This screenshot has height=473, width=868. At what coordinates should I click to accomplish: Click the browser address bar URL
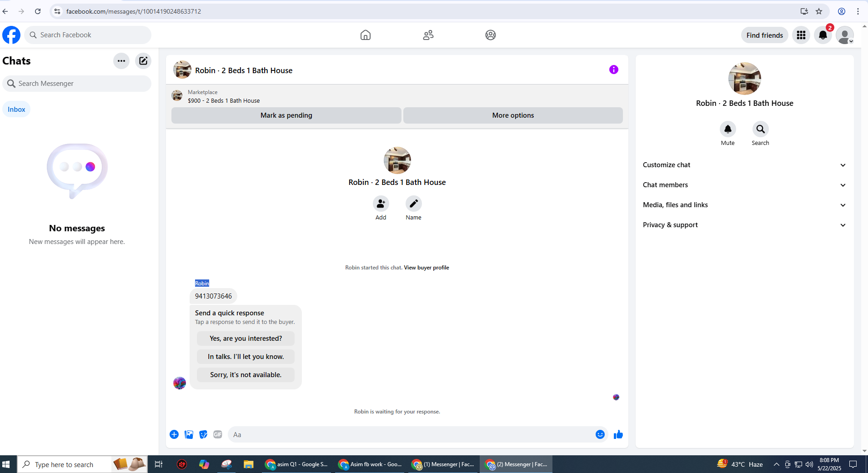134,11
